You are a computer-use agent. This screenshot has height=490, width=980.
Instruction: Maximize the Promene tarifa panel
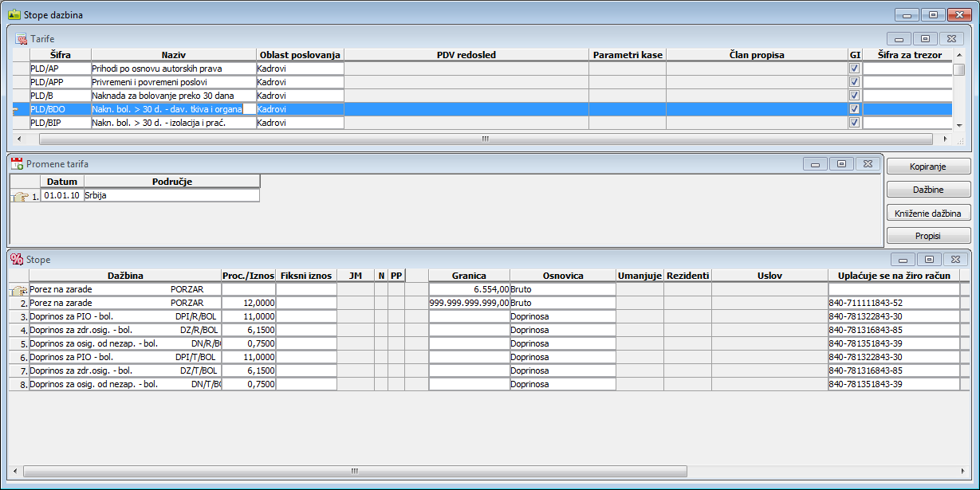click(840, 163)
